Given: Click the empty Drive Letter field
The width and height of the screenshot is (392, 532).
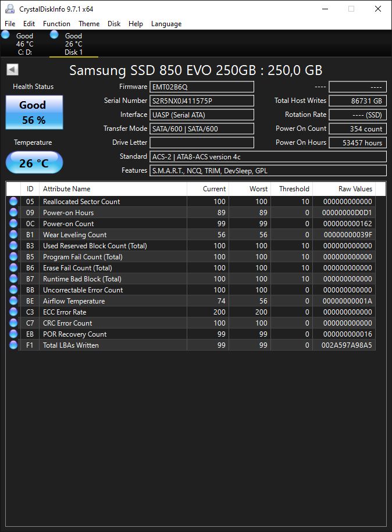Looking at the screenshot, I should 202,142.
